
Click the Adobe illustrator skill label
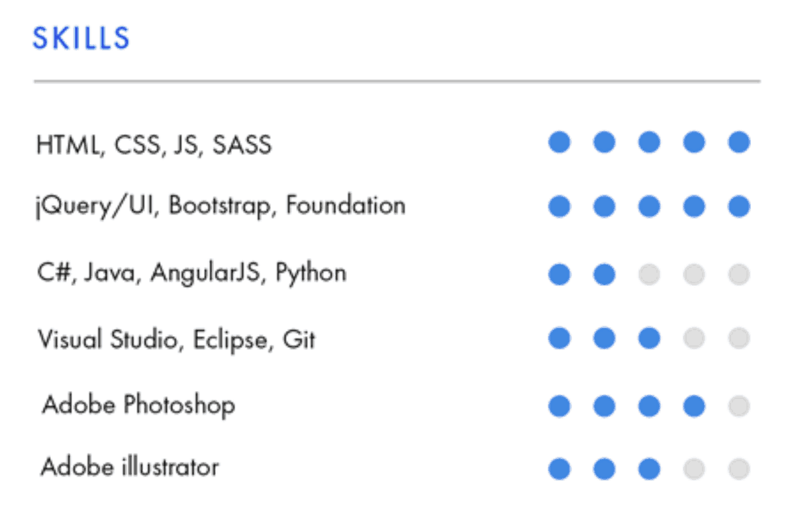pyautogui.click(x=130, y=468)
